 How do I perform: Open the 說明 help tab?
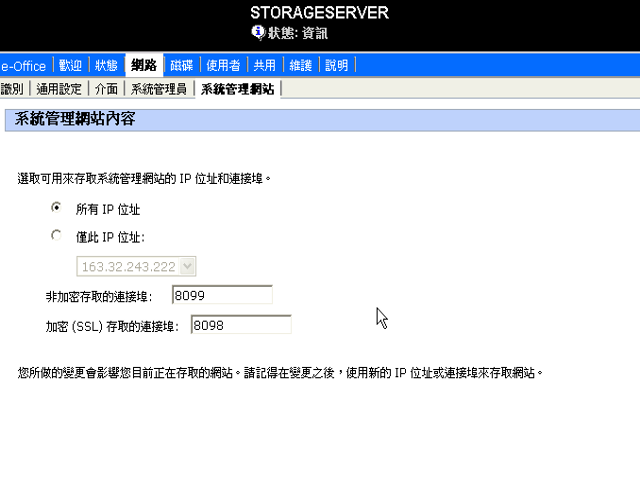click(337, 65)
